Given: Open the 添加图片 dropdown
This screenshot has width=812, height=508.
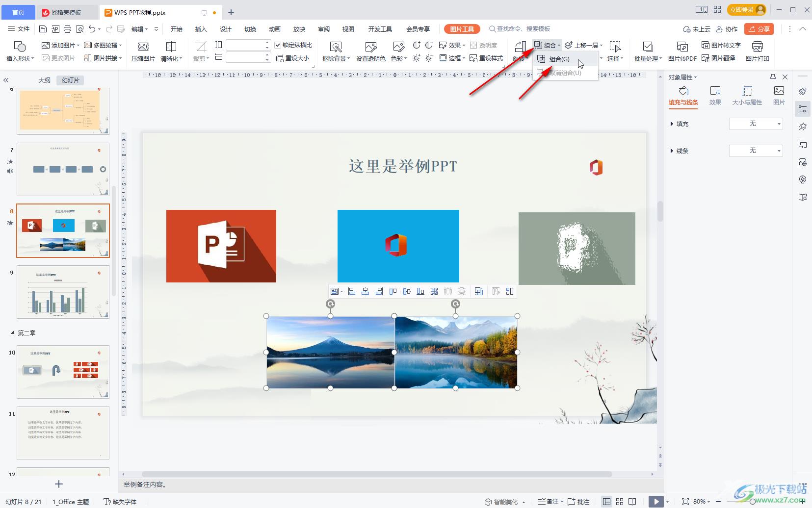Looking at the screenshot, I should tap(60, 45).
